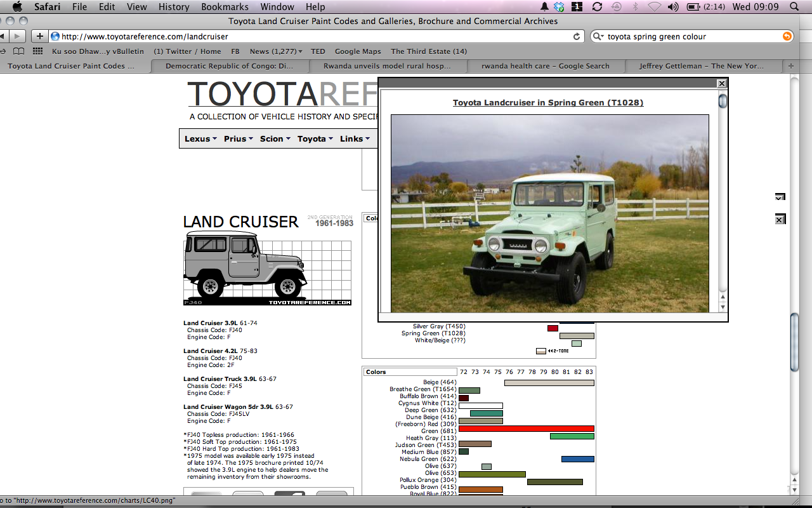Open the Spaces number menu bar icon
This screenshot has width=812, height=508.
click(577, 6)
